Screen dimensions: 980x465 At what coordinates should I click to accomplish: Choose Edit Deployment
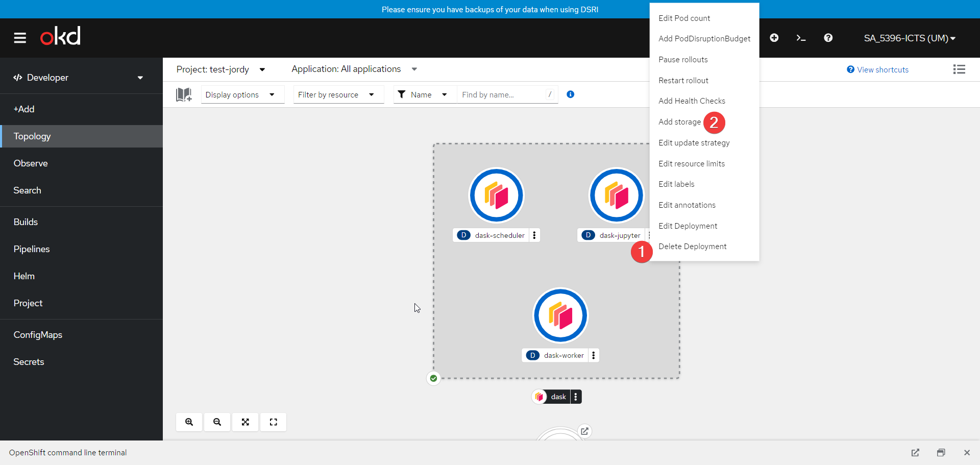tap(704, 226)
